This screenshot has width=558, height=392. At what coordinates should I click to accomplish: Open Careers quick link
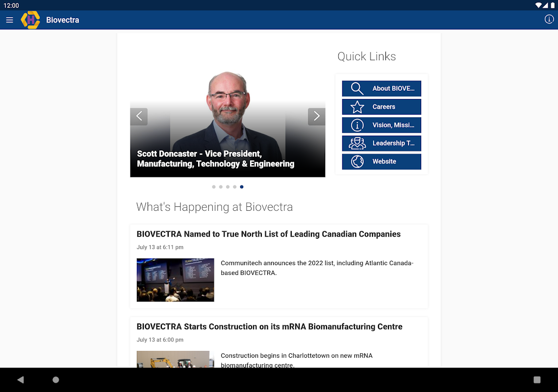coord(381,107)
